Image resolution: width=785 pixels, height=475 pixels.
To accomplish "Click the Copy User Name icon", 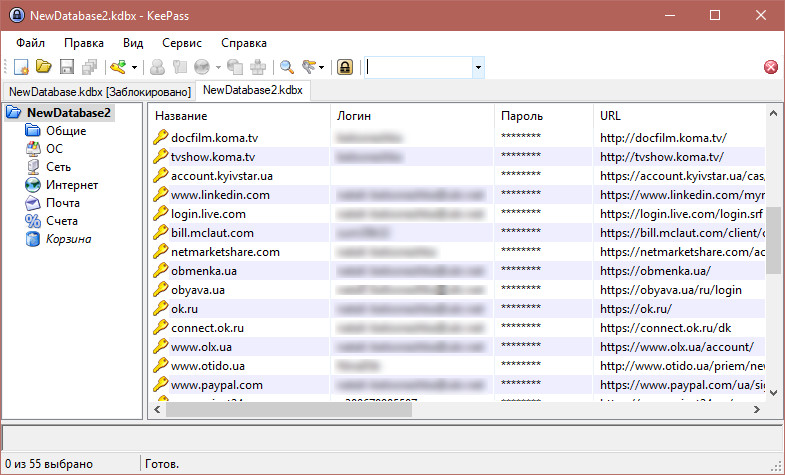I will click(158, 67).
